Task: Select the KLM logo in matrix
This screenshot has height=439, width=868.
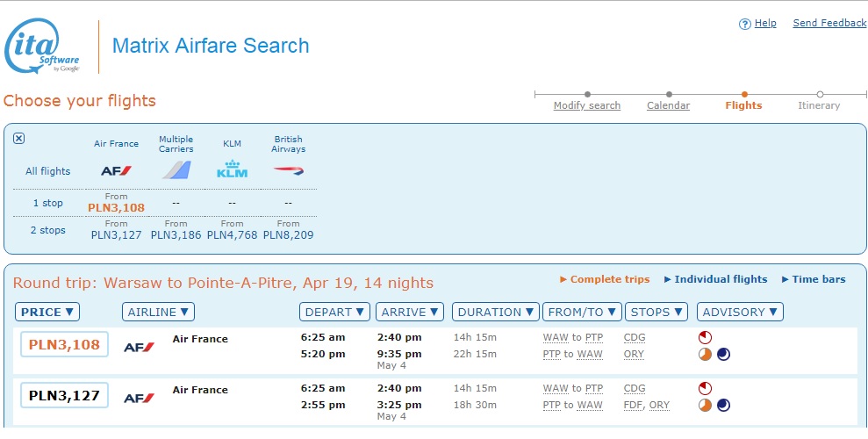Action: pyautogui.click(x=232, y=169)
